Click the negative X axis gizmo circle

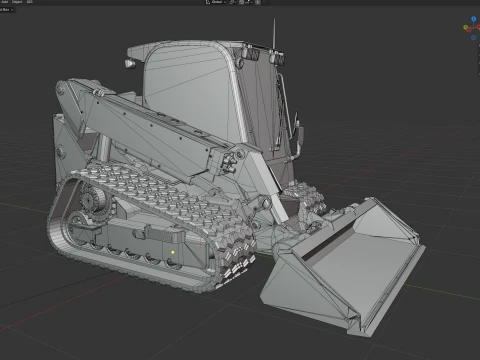(469, 30)
